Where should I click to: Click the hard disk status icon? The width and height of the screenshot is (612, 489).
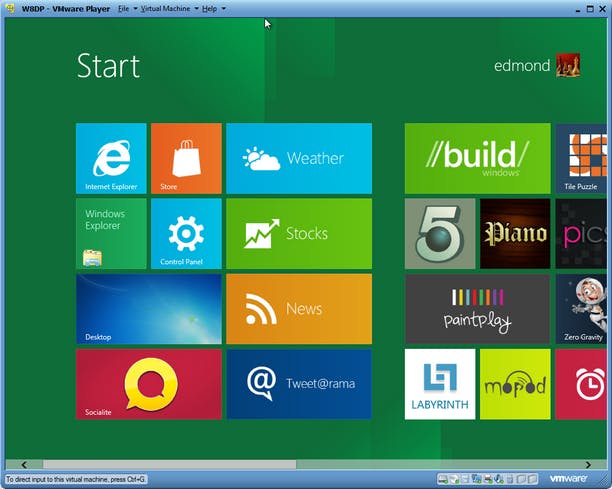coord(443,479)
